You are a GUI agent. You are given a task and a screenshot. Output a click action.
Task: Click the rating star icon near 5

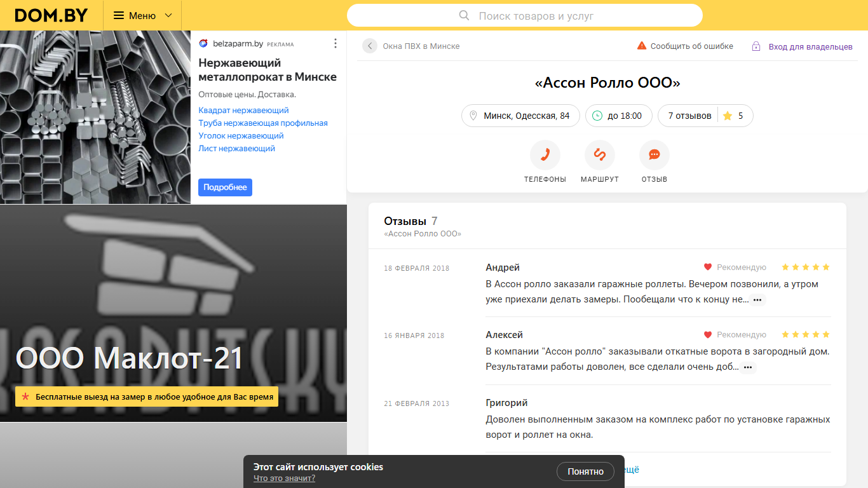728,116
